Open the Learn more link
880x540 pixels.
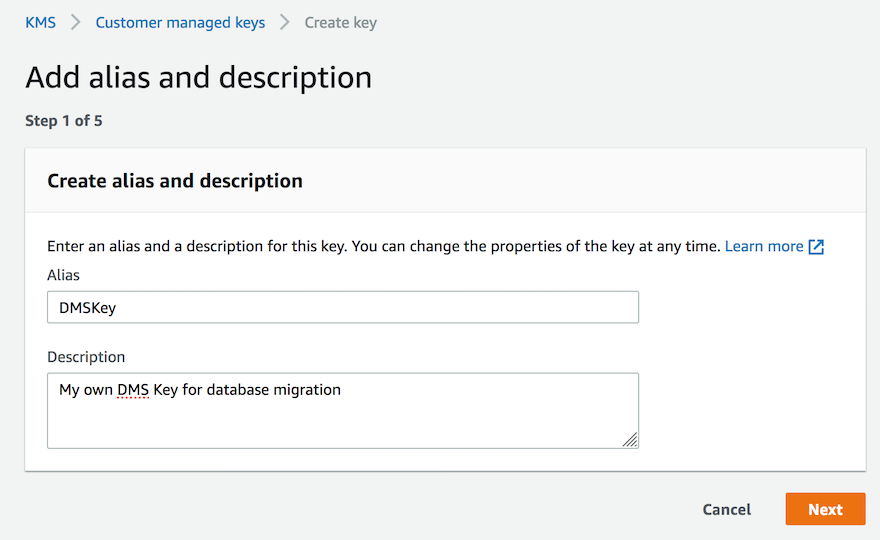764,246
